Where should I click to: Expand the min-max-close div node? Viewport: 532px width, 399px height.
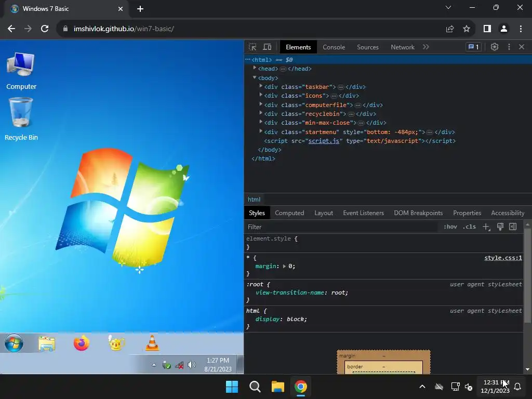[261, 122]
